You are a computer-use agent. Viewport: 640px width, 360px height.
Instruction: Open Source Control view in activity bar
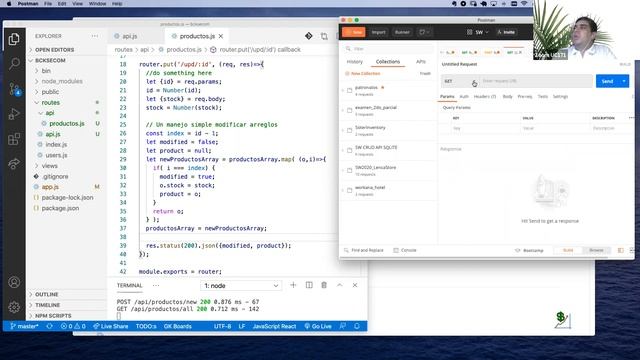14,89
